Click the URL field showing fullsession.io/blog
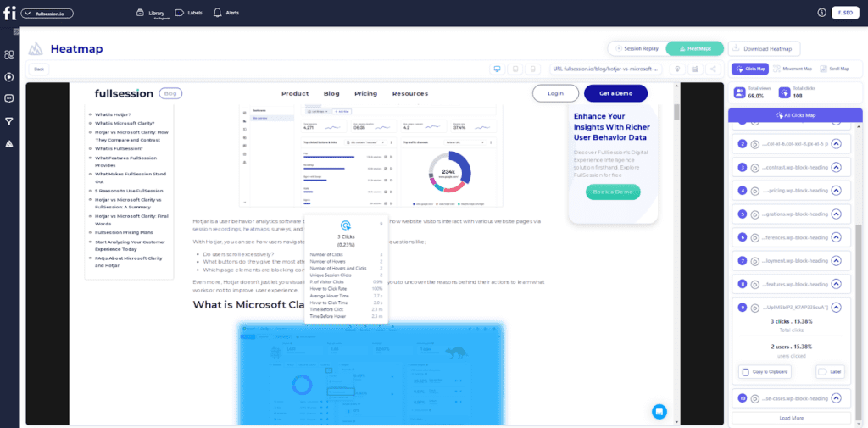Viewport: 868px width, 428px height. pyautogui.click(x=605, y=69)
